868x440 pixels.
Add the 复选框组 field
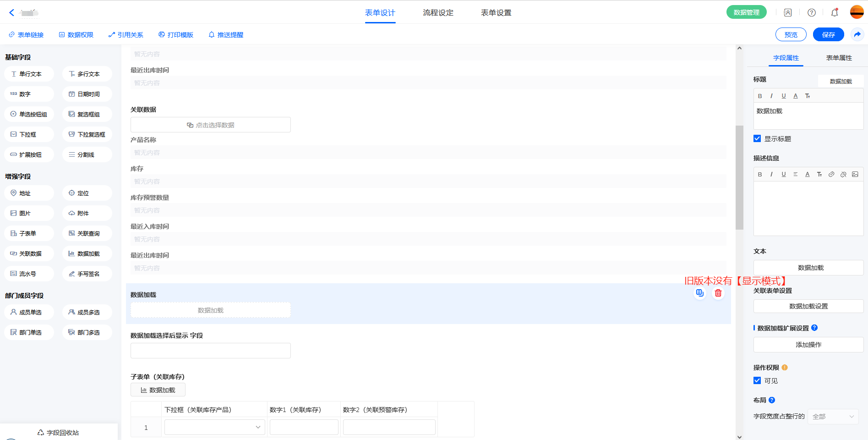tap(87, 115)
